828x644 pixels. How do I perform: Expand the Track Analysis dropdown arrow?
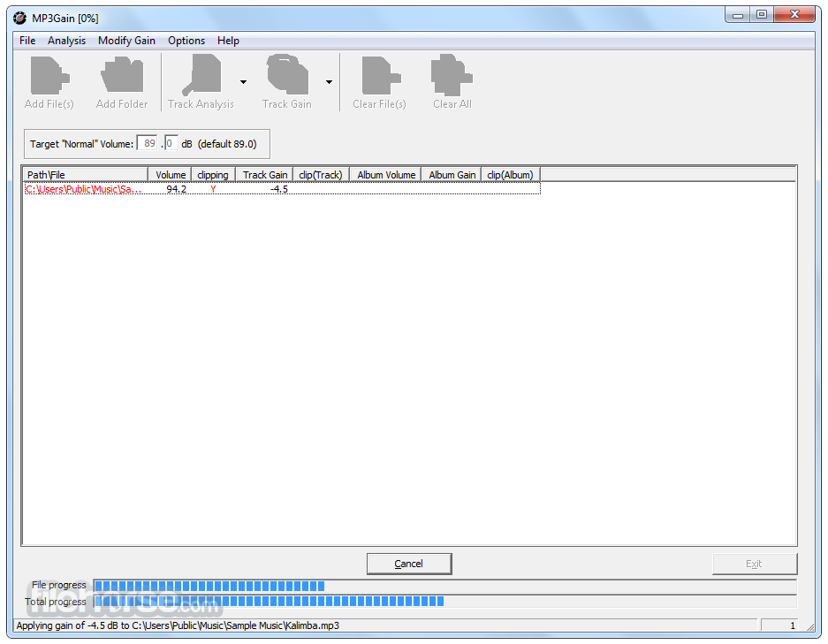243,82
